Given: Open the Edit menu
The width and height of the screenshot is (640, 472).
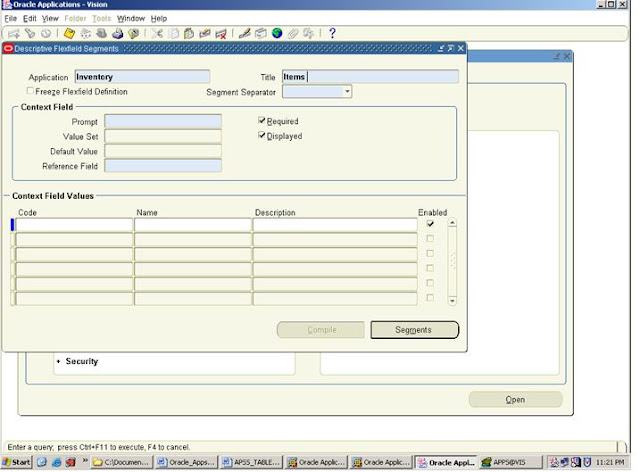Looking at the screenshot, I should [29, 18].
